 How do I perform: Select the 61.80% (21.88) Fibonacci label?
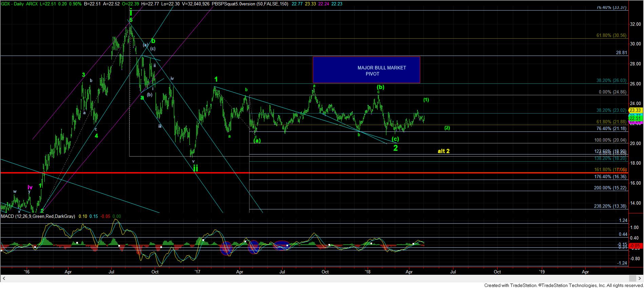(611, 122)
